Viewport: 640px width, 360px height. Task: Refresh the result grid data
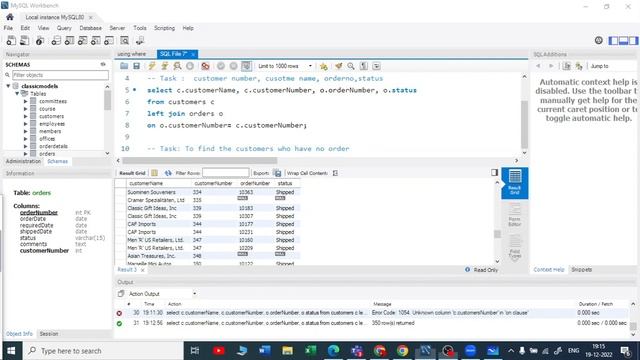coord(168,173)
